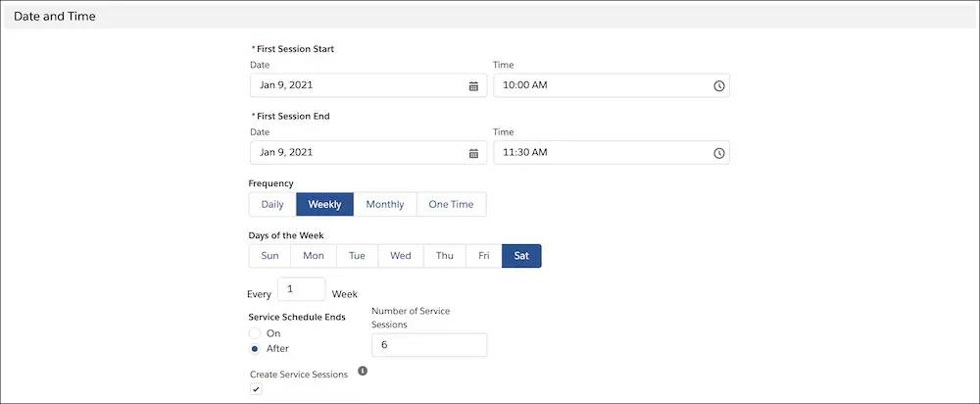Select One Time frequency
980x404 pixels.
pos(451,205)
